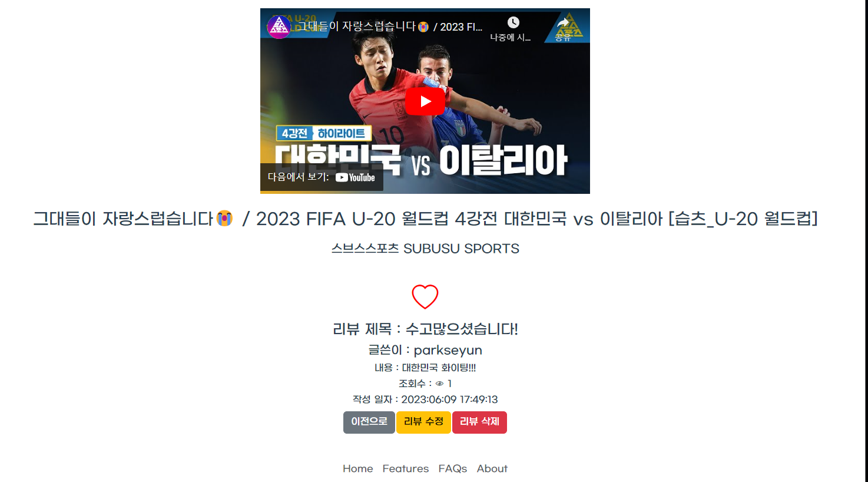Click the share arrow icon on video
Viewport: 868px width, 482px height.
click(563, 22)
